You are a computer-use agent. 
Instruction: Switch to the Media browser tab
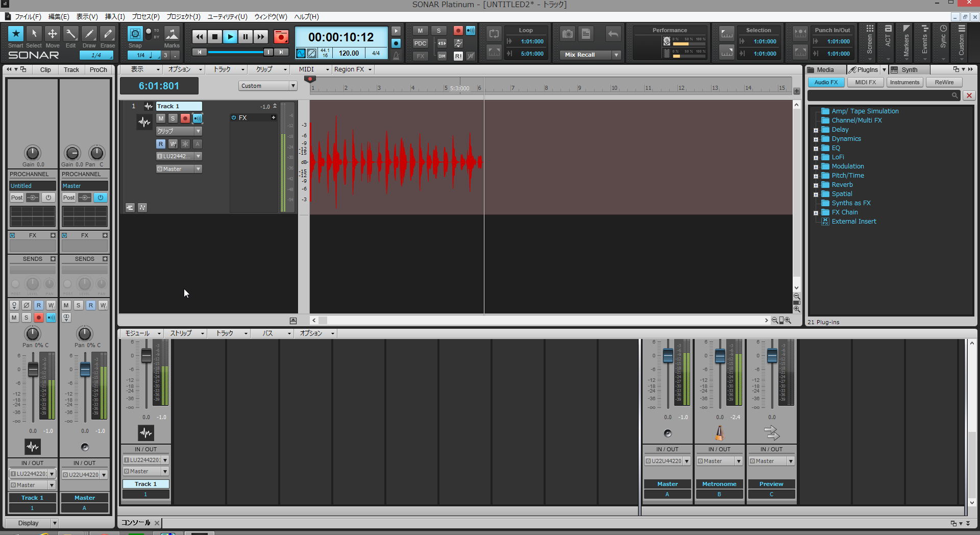coord(825,70)
